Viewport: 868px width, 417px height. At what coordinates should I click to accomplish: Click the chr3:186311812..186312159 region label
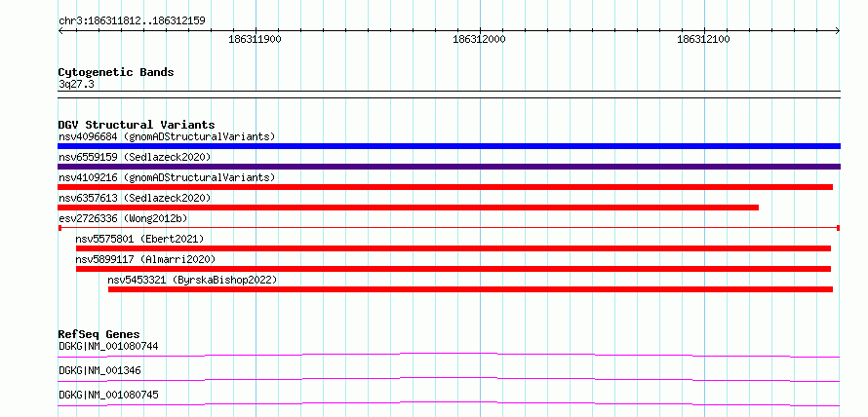pyautogui.click(x=132, y=21)
